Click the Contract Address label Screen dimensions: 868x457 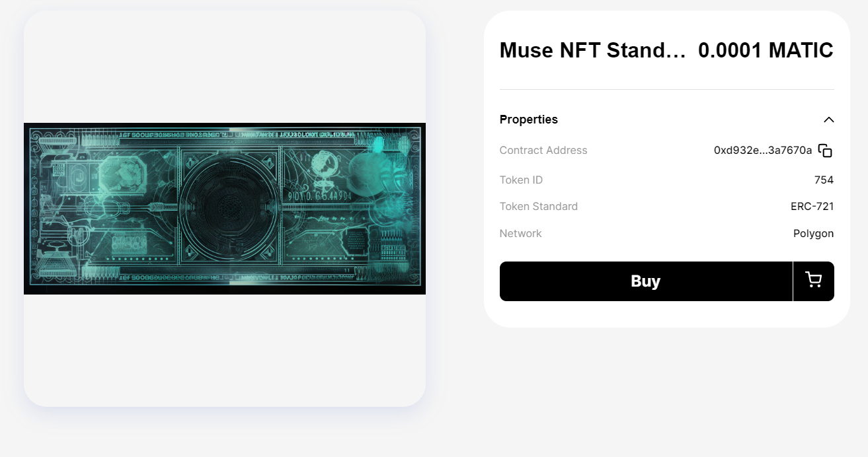(x=543, y=151)
